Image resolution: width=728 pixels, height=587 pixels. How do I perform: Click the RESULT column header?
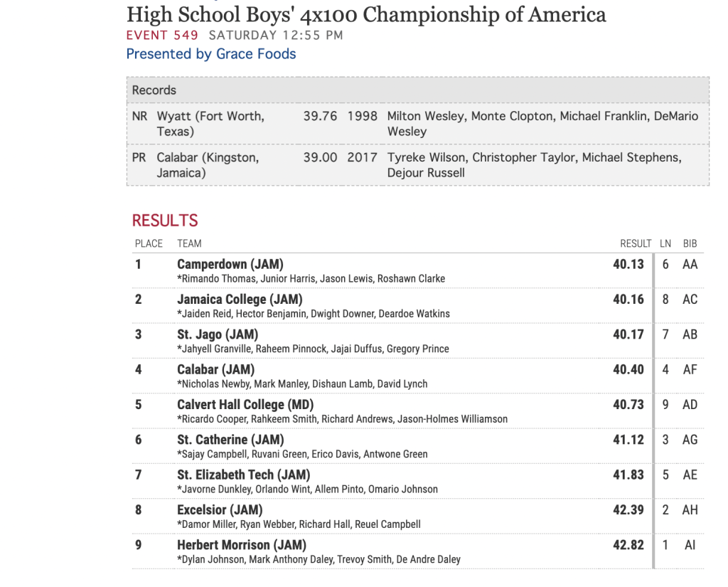pos(636,243)
